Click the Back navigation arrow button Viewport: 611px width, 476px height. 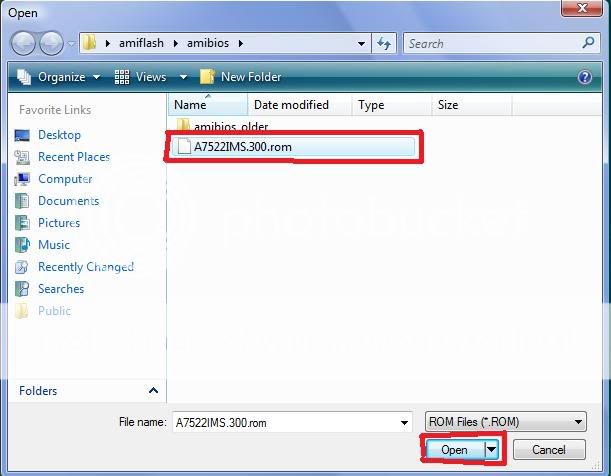pos(24,43)
